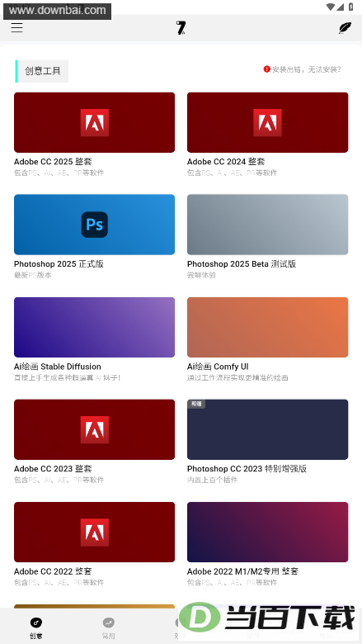362x644 pixels.
Task: Tap the red alert icon beside 安装出错
Action: click(x=267, y=69)
